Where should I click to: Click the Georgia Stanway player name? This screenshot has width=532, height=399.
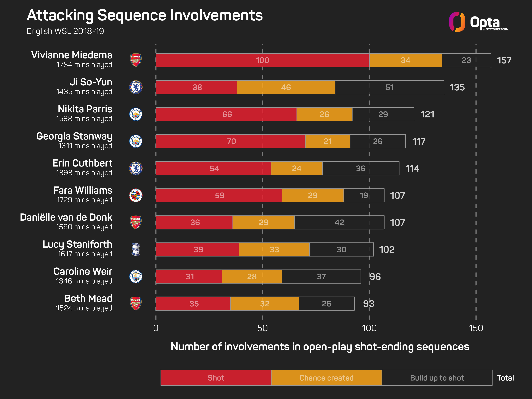74,136
